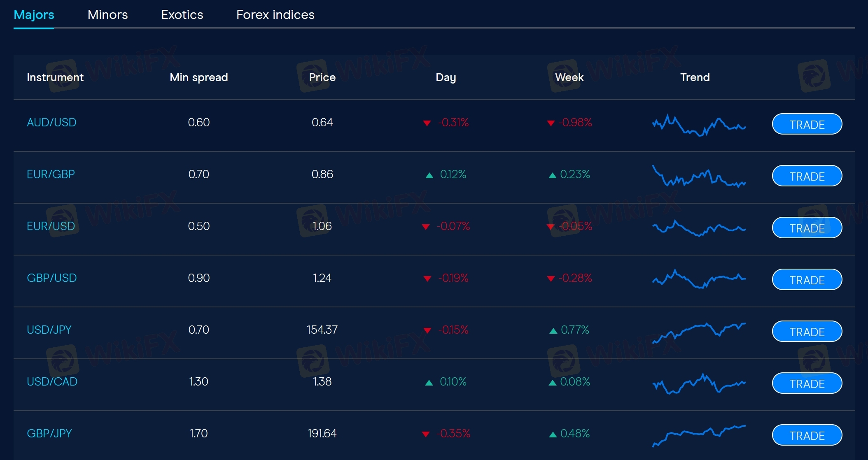
Task: Switch to the Exotics tab
Action: 182,15
